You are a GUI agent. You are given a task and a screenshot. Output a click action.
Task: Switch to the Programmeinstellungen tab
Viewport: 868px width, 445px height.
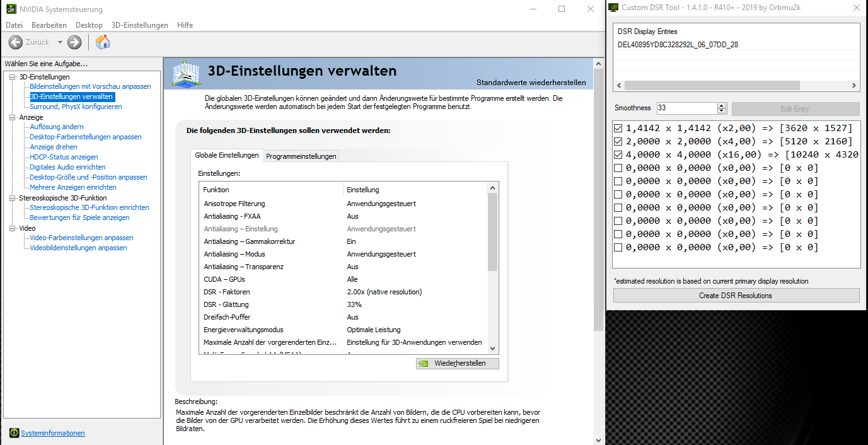(301, 156)
